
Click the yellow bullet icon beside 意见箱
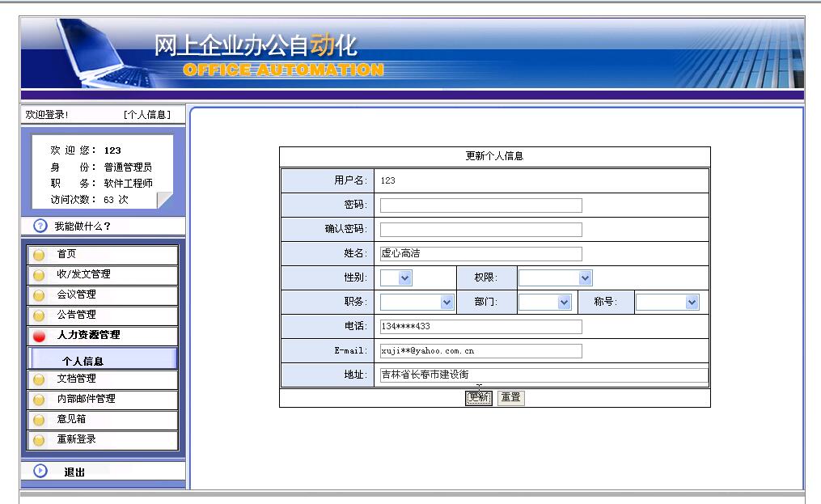pos(38,420)
